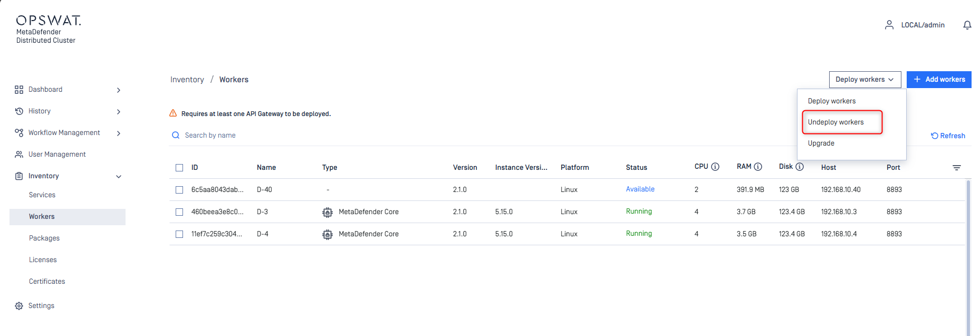Open Certificates in the sidebar
980x336 pixels.
47,282
